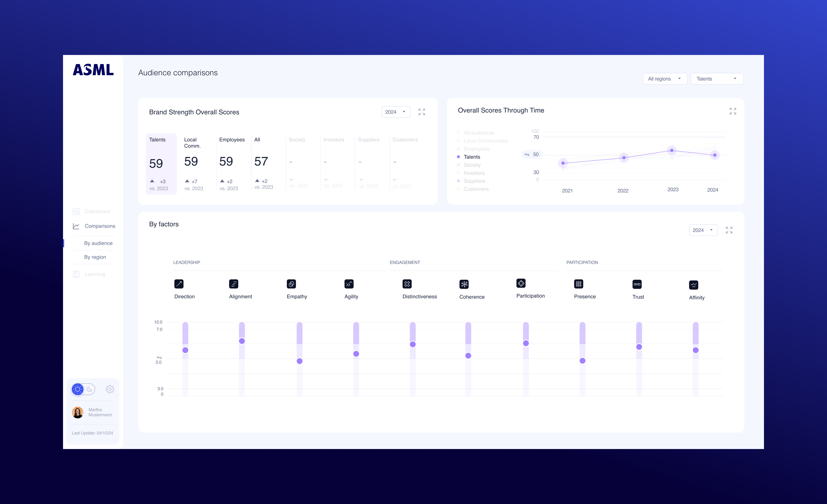Viewport: 827px width, 504px height.
Task: Open the All regions dropdown
Action: click(665, 79)
